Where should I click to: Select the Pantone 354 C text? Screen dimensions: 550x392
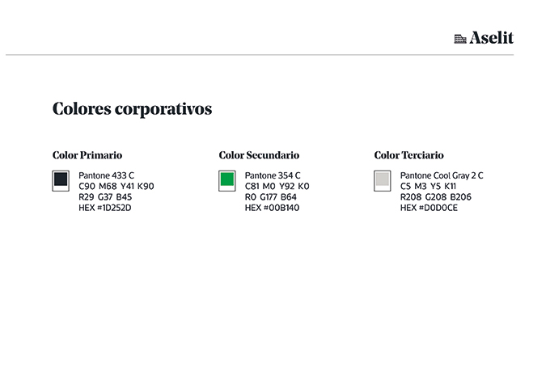coord(273,175)
